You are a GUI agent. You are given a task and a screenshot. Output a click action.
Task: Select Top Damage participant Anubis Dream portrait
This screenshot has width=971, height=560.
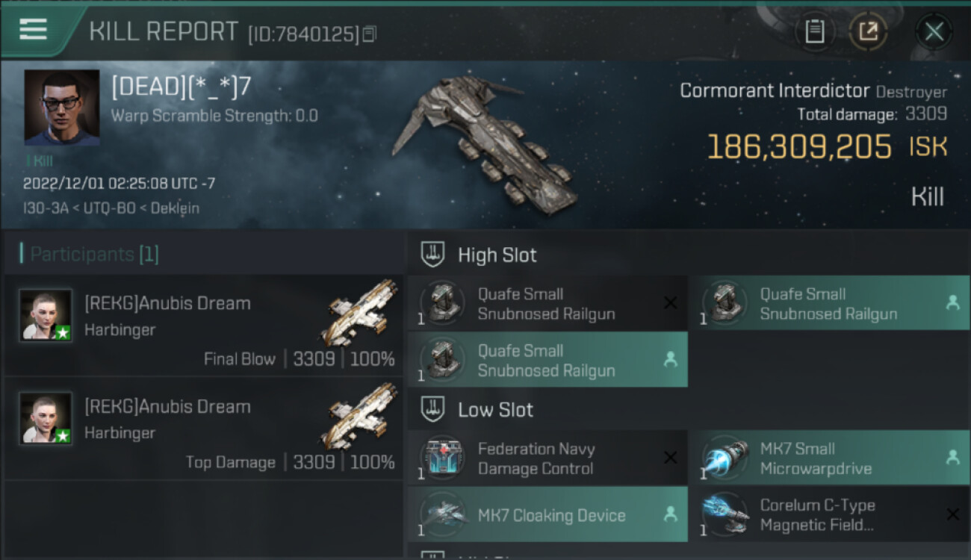point(46,418)
